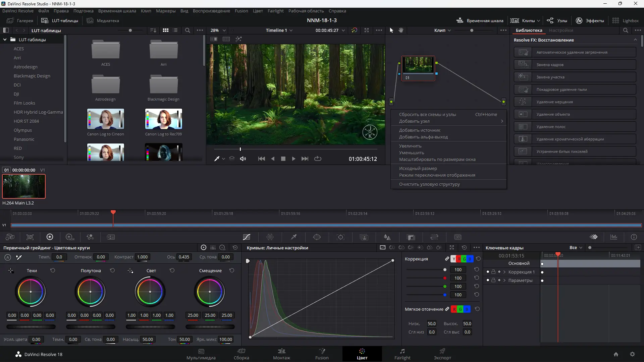Switch LUT browser to list view
Image resolution: width=644 pixels, height=362 pixels.
(x=175, y=30)
